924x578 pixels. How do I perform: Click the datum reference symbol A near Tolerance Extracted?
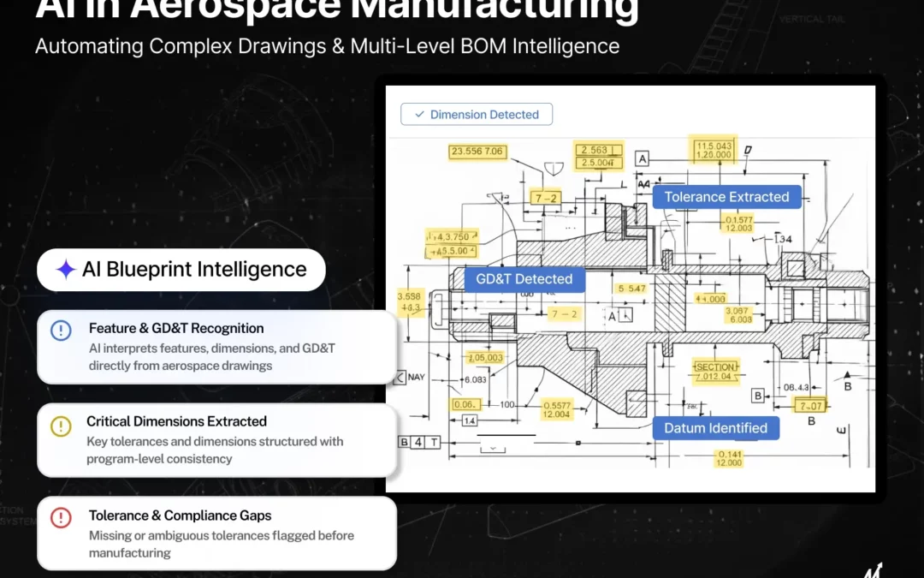pyautogui.click(x=642, y=158)
